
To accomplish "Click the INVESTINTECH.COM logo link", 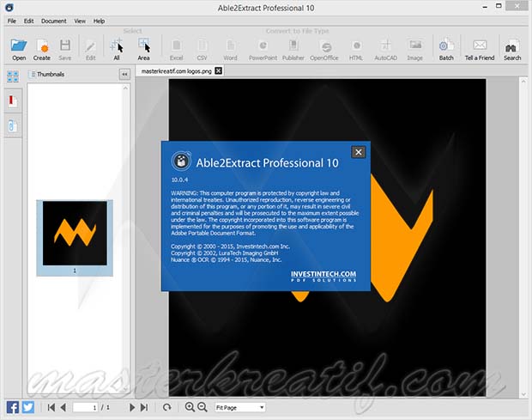I will click(323, 277).
